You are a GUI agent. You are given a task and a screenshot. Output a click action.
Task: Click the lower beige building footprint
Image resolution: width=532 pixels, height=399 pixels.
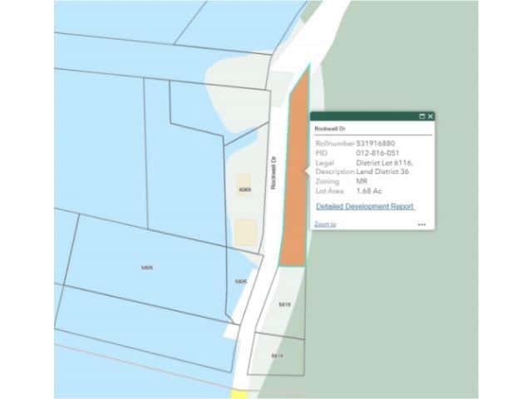[x=244, y=234]
